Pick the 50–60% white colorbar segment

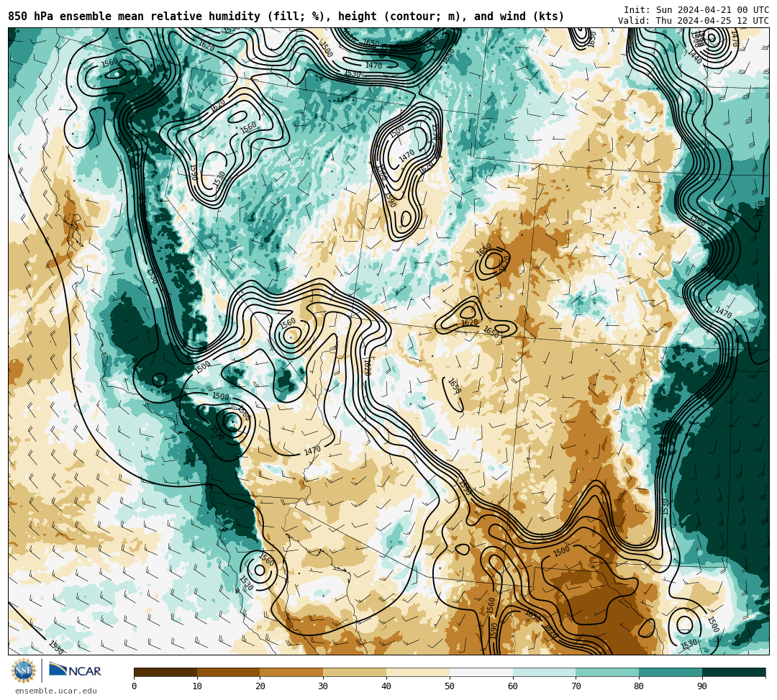[x=481, y=672]
